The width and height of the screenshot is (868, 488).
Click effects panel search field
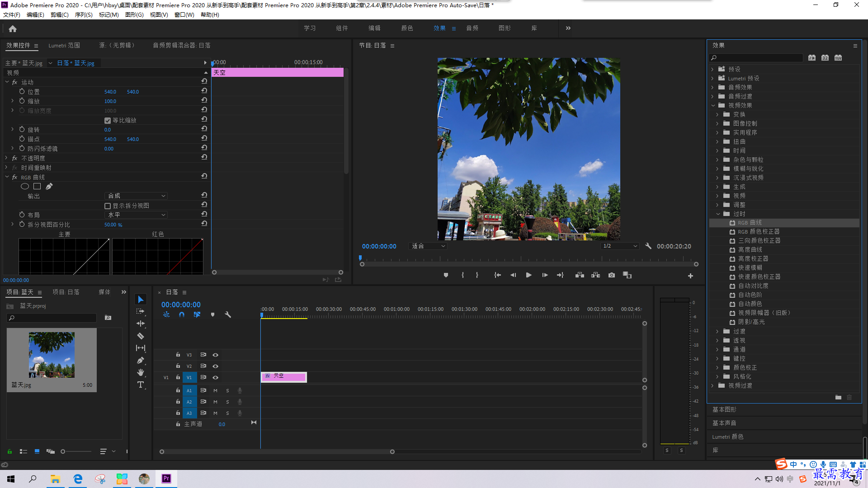pos(756,58)
